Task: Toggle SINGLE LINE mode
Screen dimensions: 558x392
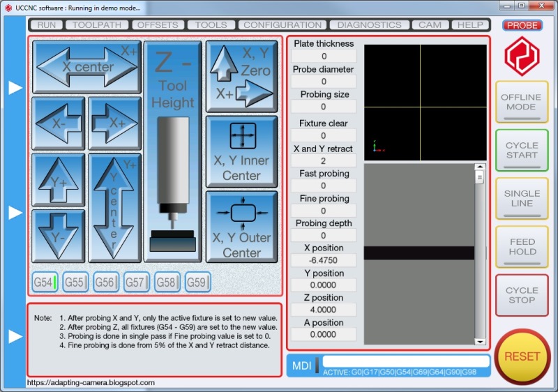Action: click(521, 199)
